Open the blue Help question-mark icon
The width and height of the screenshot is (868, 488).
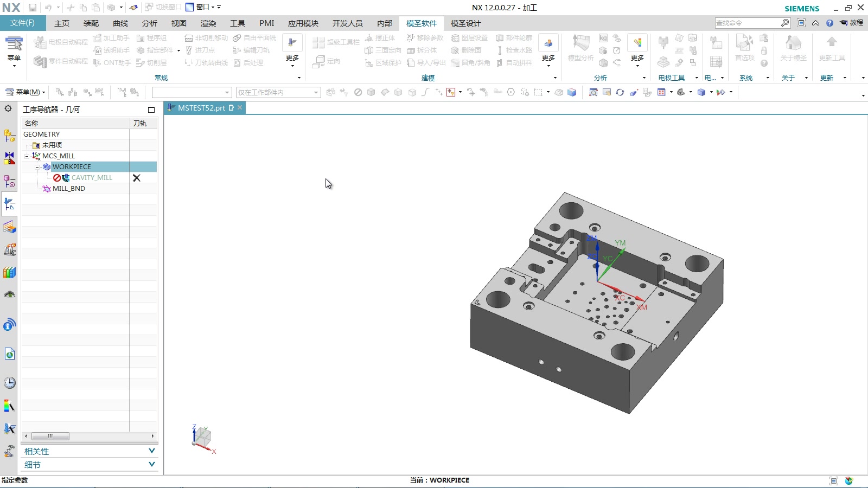(x=829, y=23)
